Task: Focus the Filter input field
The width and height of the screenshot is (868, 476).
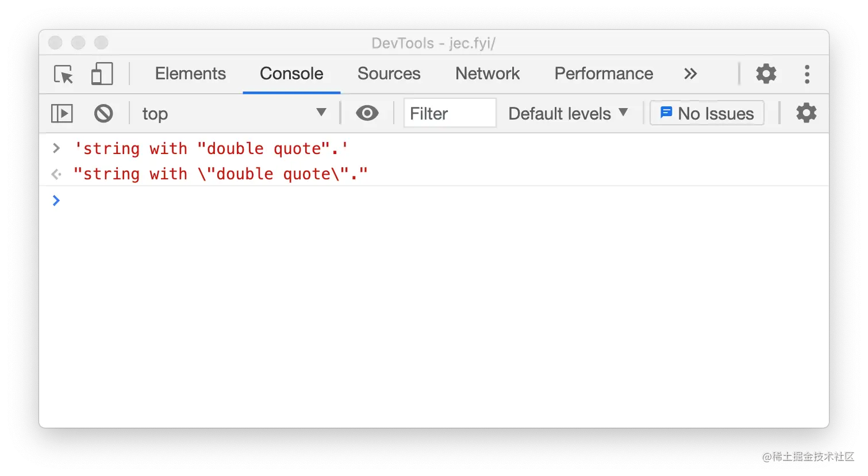Action: 450,113
